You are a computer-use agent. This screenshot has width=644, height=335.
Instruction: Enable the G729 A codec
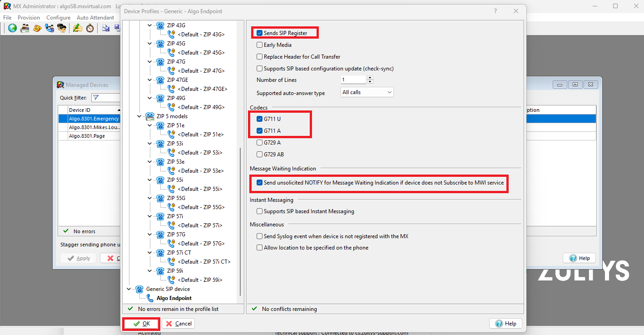click(x=259, y=143)
